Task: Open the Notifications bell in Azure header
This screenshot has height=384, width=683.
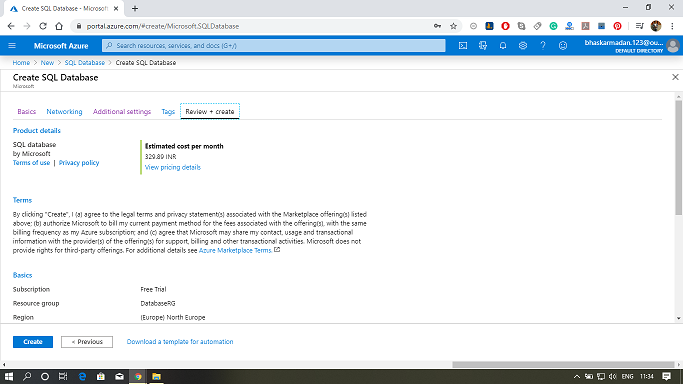Action: (503, 46)
